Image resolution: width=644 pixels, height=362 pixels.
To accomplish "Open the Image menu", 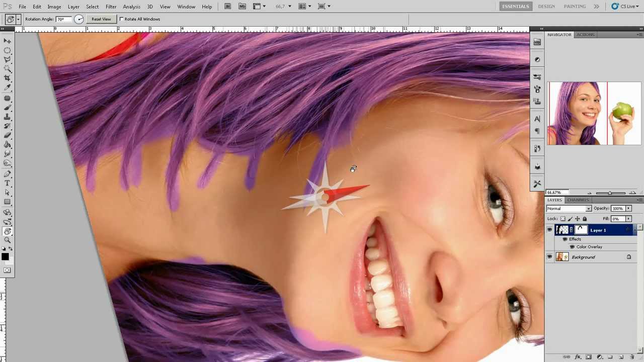I will [x=54, y=7].
